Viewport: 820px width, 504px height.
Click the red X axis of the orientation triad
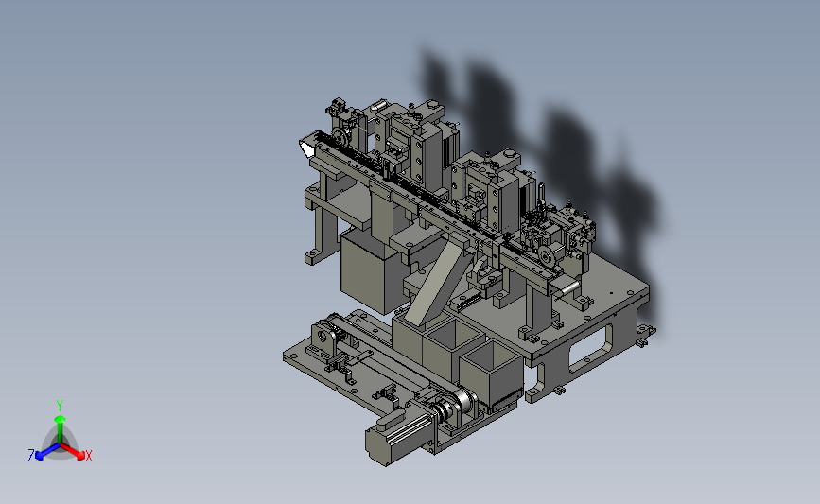[x=73, y=451]
